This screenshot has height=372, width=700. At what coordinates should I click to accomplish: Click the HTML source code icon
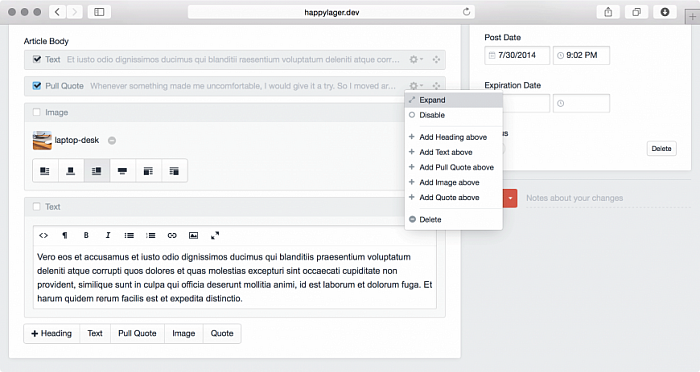(43, 235)
